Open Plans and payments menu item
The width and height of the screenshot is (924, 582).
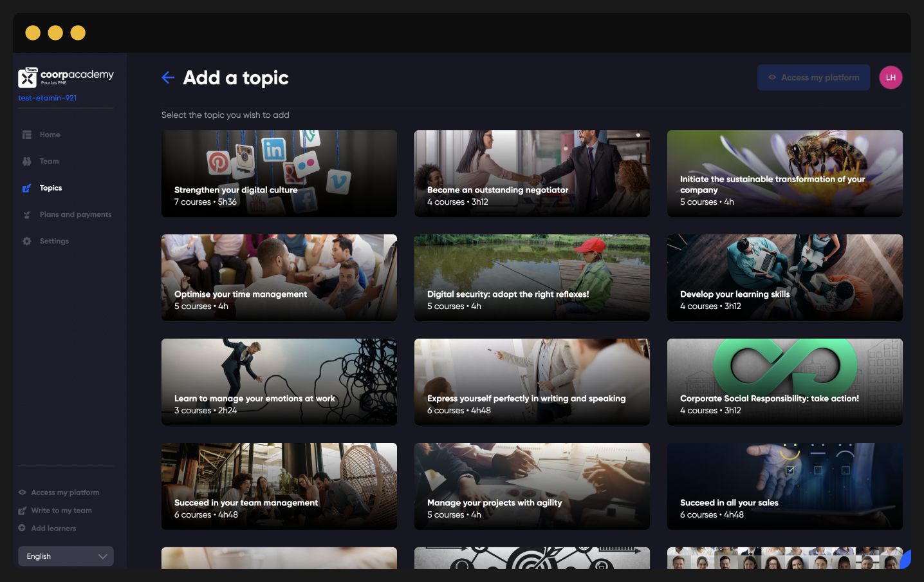pos(75,214)
